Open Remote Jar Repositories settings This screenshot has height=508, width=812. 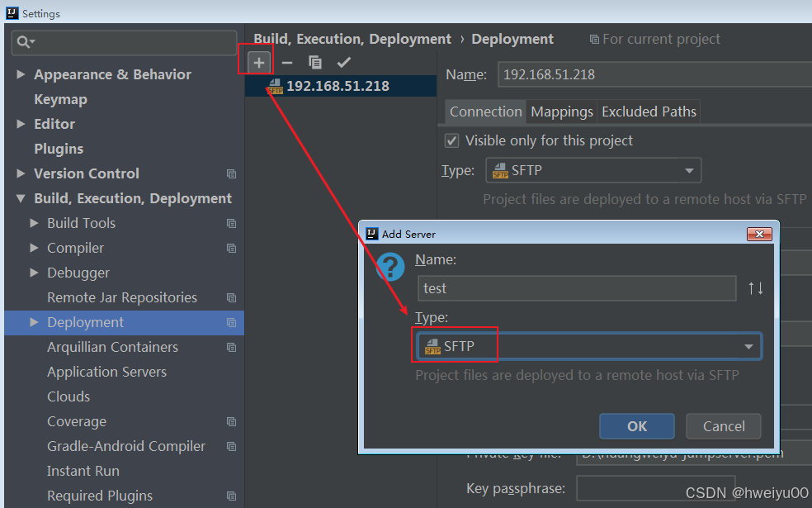click(121, 297)
